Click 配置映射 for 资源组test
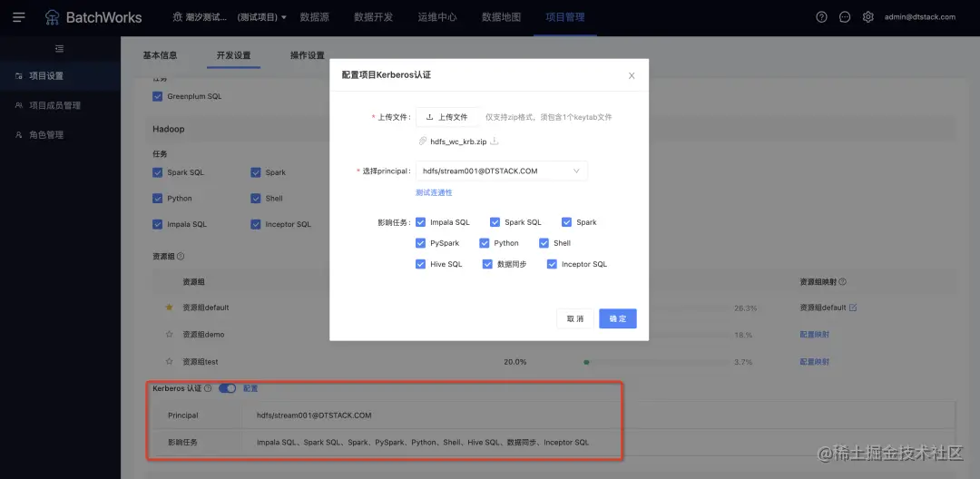Screen dimensions: 980x479 click(x=814, y=362)
